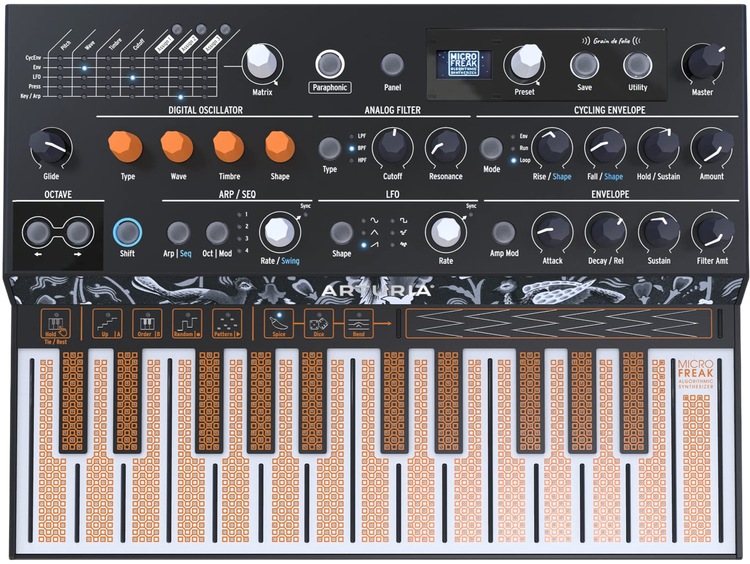Image resolution: width=750 pixels, height=564 pixels.
Task: Toggle the lit Env to Wave matrix point
Action: (x=84, y=68)
